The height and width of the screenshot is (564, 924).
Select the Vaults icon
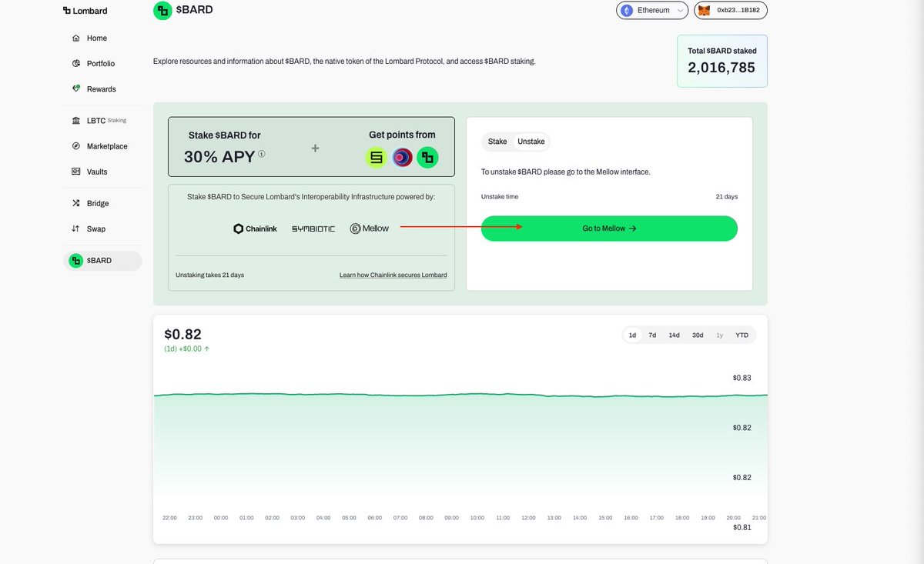[x=75, y=171]
